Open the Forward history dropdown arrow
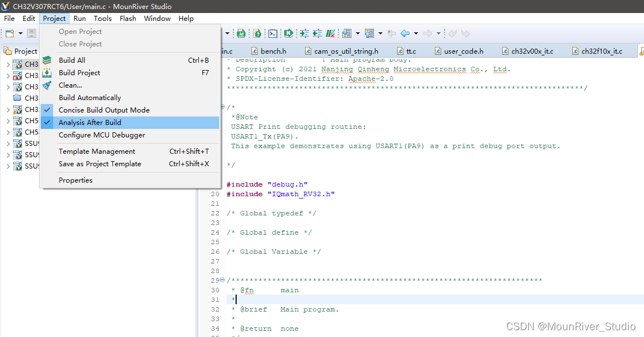This screenshot has width=644, height=337. click(x=438, y=33)
